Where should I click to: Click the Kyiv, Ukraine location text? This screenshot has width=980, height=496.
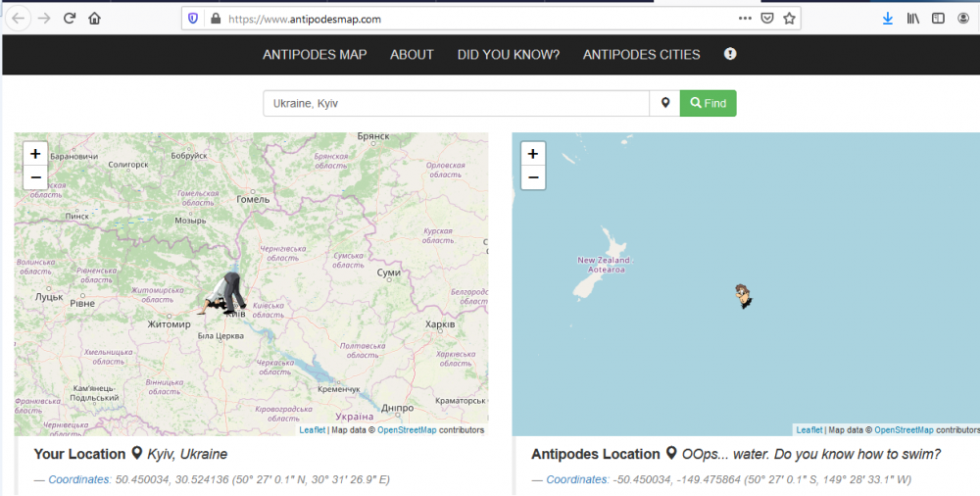click(x=187, y=454)
